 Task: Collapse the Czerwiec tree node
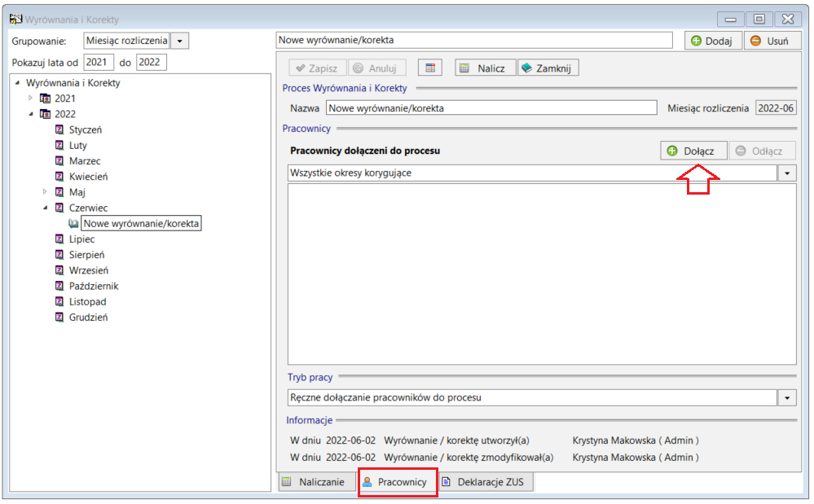click(45, 208)
